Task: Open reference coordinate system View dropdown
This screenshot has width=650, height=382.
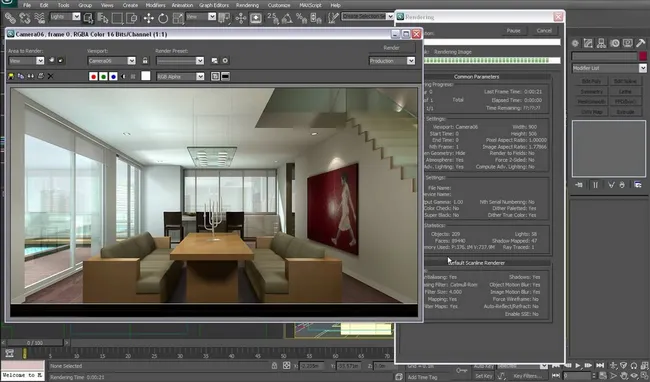Action: pos(201,17)
